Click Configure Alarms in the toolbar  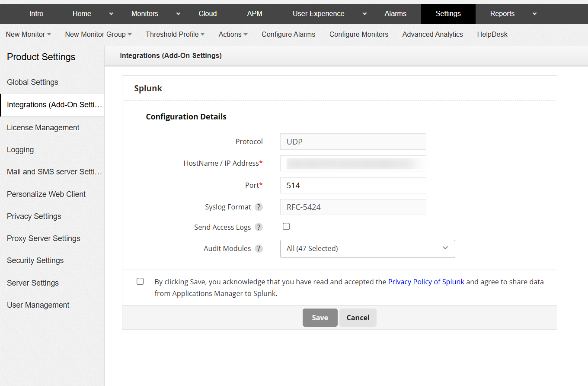[288, 34]
